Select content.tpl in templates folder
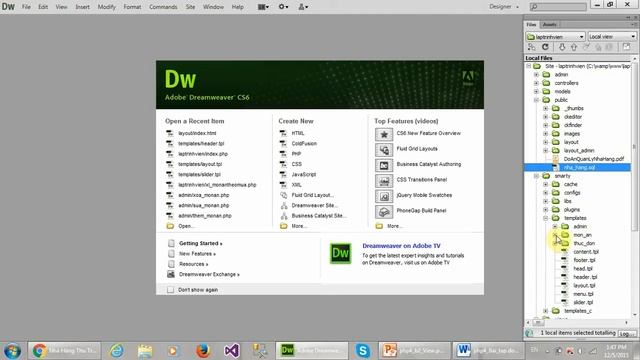This screenshot has width=640, height=360. click(586, 252)
